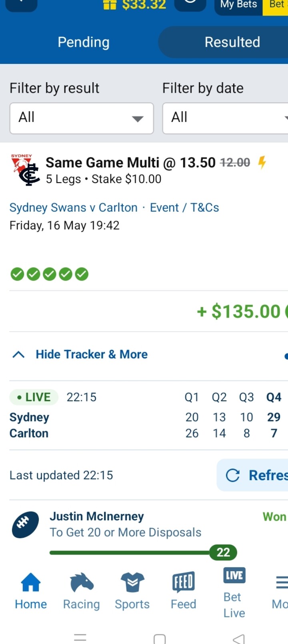
Task: Open the My Bets tab
Action: pos(238,5)
